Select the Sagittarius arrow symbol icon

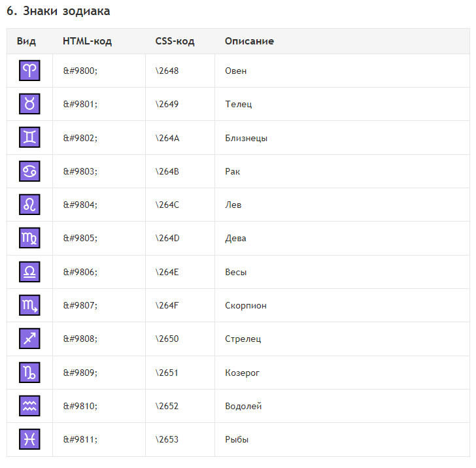click(x=29, y=339)
